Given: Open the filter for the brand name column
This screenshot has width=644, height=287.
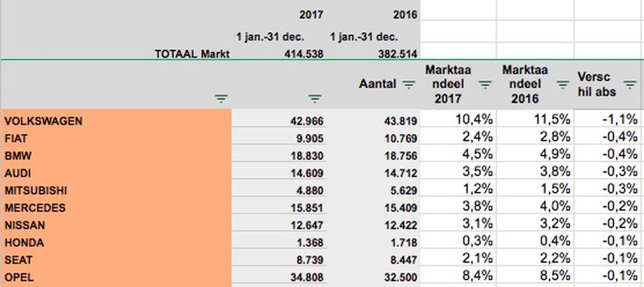Looking at the screenshot, I should point(221,99).
